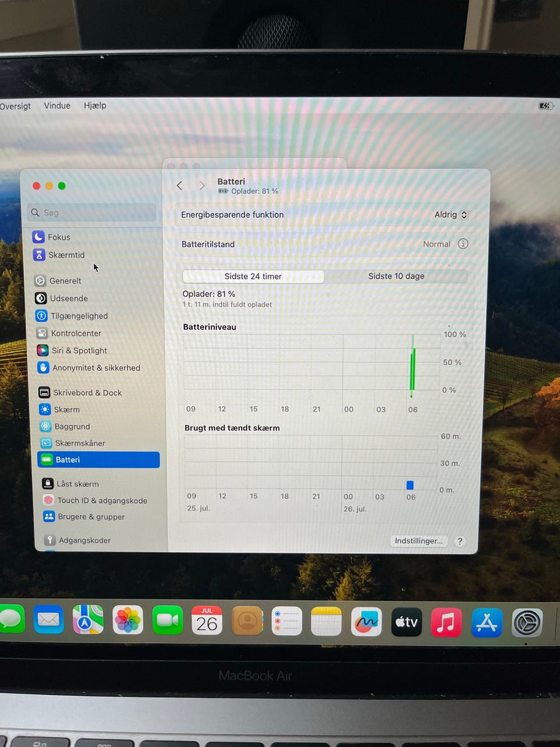Select Siri & Spotlight in sidebar
Viewport: 560px width, 747px height.
coord(72,351)
